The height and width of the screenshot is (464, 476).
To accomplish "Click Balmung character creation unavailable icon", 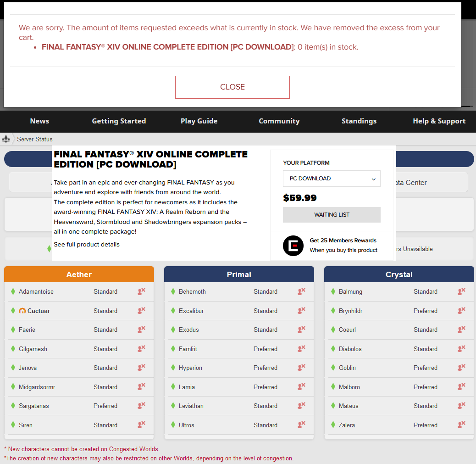I will (461, 291).
